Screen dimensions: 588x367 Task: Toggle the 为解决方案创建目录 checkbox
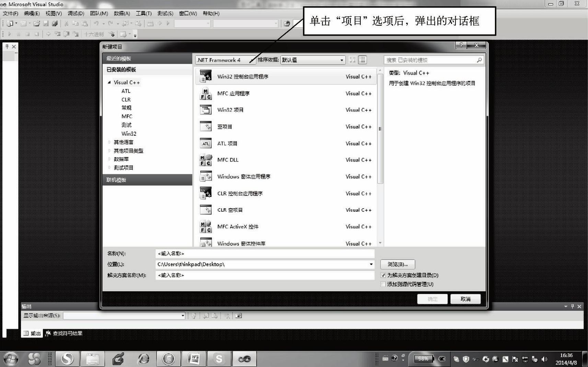point(383,275)
